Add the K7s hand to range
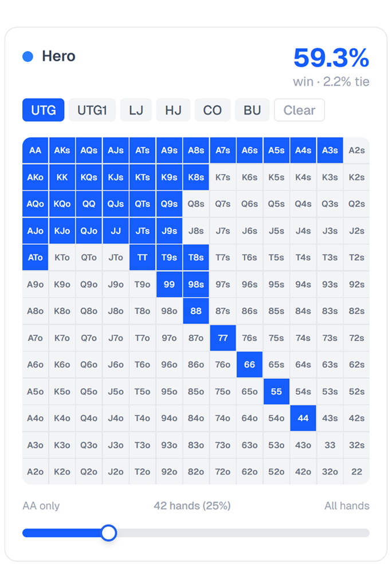This screenshot has height=588, width=392. [x=223, y=178]
